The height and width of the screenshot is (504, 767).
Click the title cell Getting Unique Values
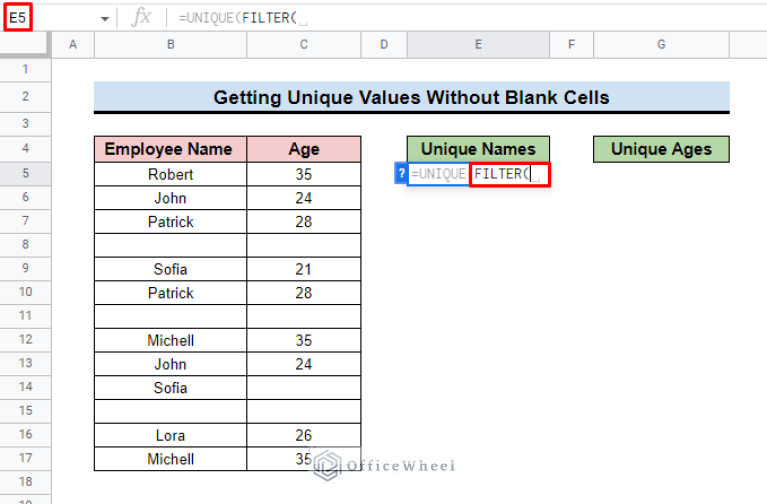click(x=411, y=97)
